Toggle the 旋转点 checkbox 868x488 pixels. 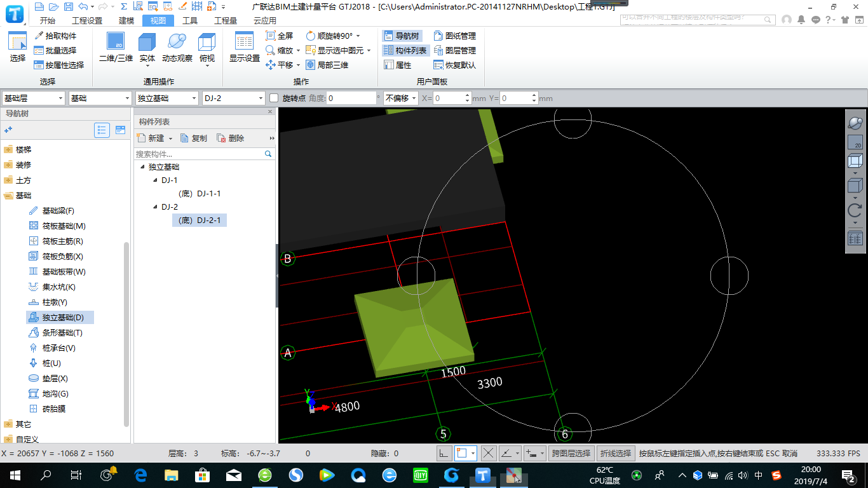275,98
